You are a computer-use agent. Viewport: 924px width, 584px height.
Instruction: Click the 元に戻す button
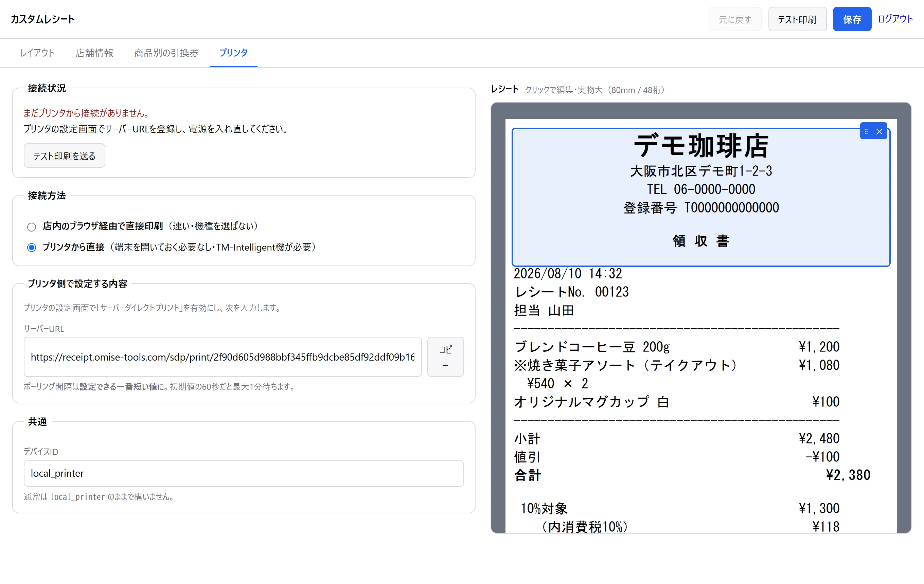click(x=734, y=19)
